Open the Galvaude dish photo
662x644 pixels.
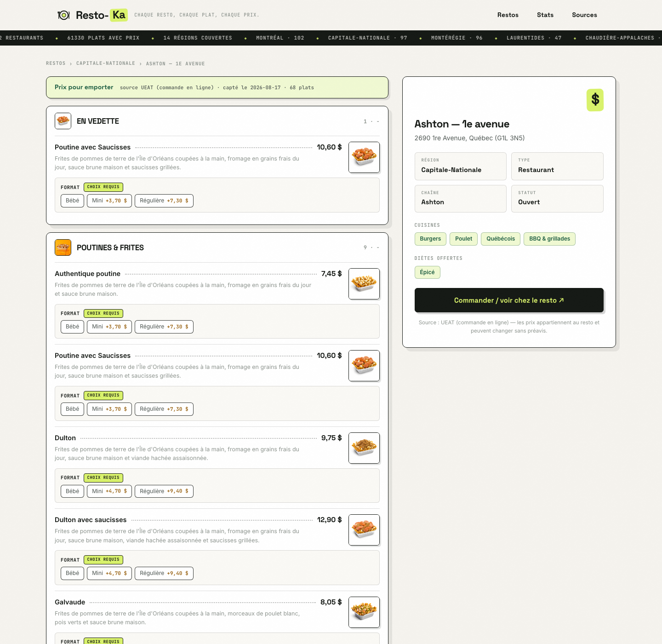364,612
